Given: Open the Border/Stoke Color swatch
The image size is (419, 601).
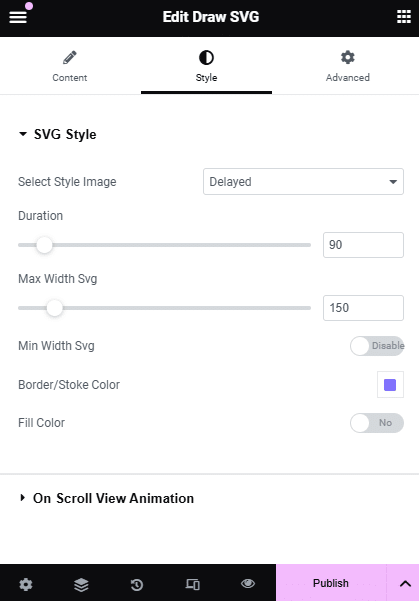Looking at the screenshot, I should (x=390, y=384).
